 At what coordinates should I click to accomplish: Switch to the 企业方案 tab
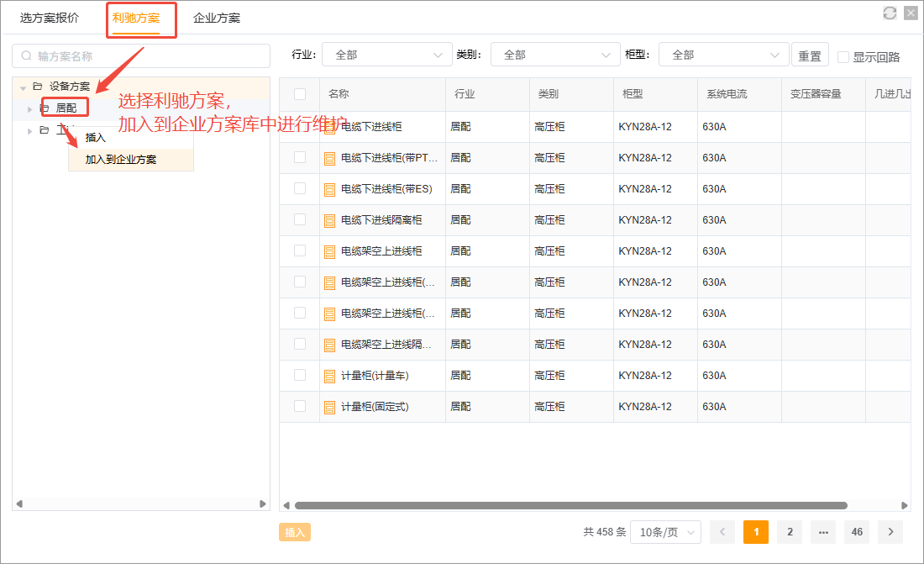(x=217, y=18)
